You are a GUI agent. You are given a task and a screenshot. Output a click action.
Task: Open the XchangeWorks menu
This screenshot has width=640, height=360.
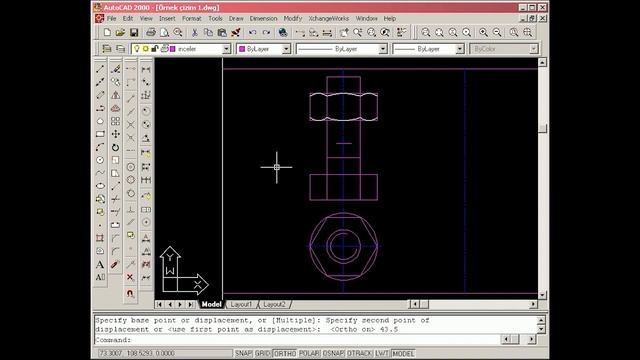[329, 18]
